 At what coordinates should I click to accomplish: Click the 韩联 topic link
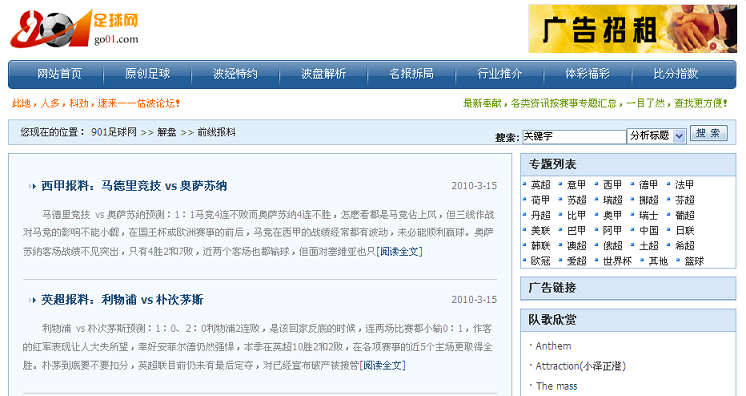pos(540,246)
